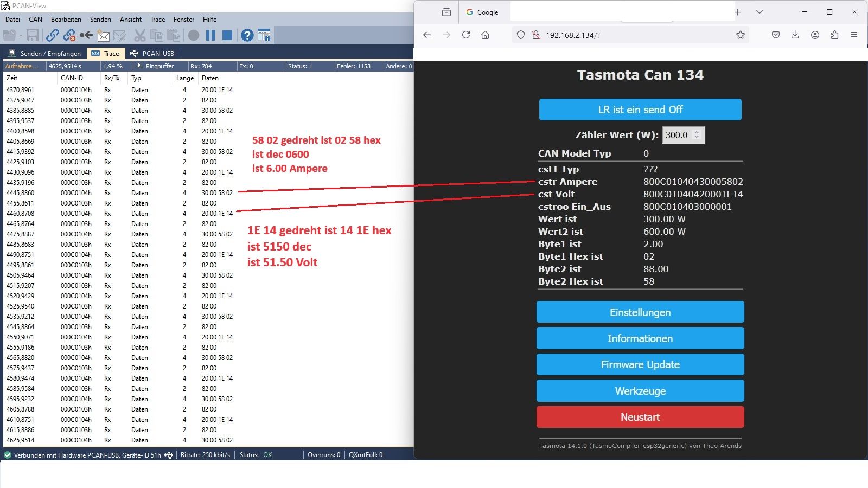Screen dimensions: 868x488
Task: Click Fehler: 1153 in trace status line
Action: tap(354, 66)
